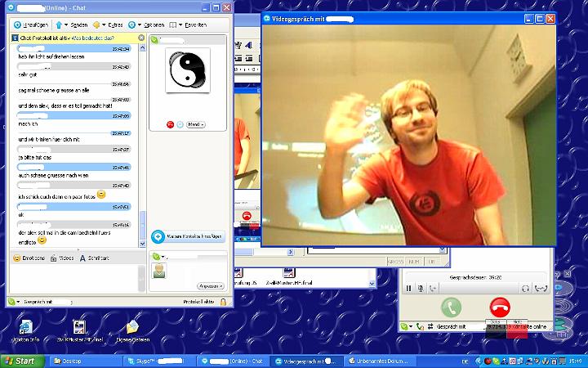This screenshot has width=588, height=368.
Task: Switch to Chat taskbar item
Action: pyautogui.click(x=232, y=361)
